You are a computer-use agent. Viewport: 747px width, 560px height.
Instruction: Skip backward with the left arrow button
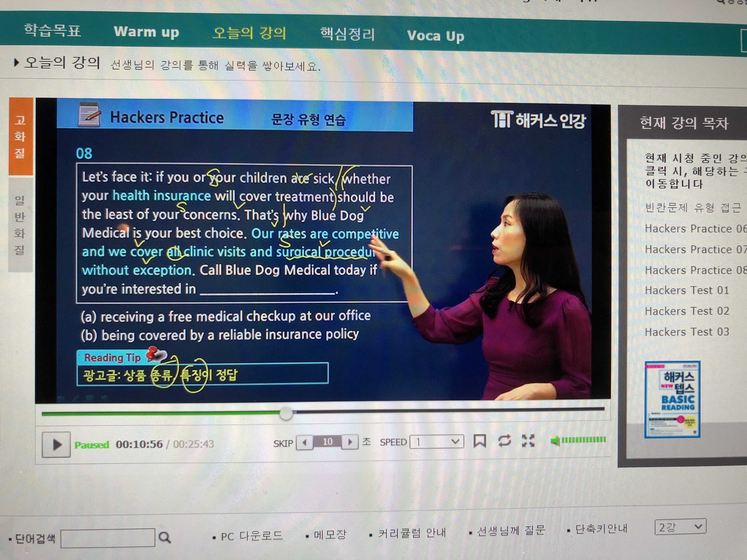[x=305, y=442]
